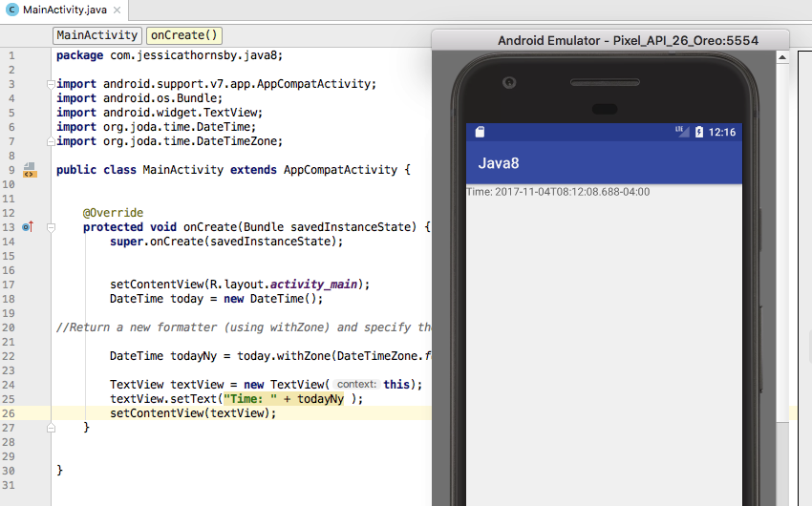Click the 12:16 clock in emulator status bar
Screen dimensions: 812x506
722,132
